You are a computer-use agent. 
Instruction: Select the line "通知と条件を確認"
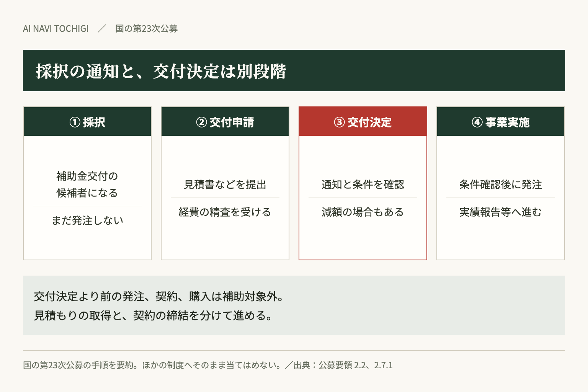(363, 185)
